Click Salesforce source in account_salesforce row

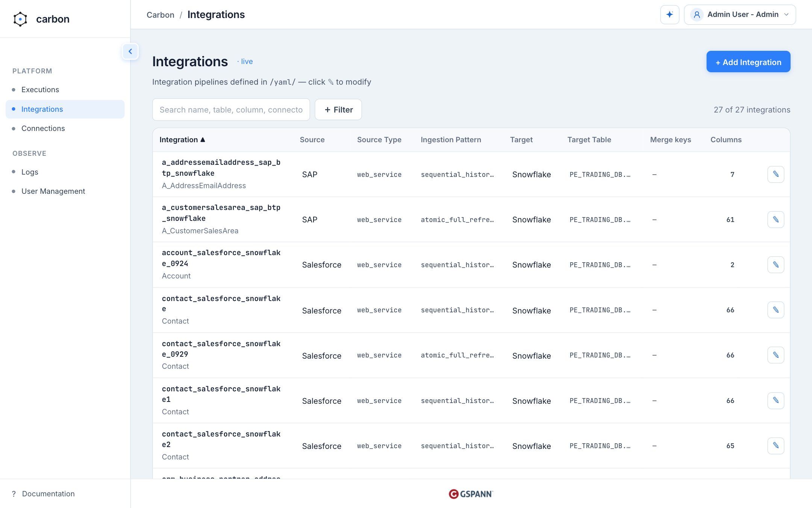pyautogui.click(x=322, y=265)
